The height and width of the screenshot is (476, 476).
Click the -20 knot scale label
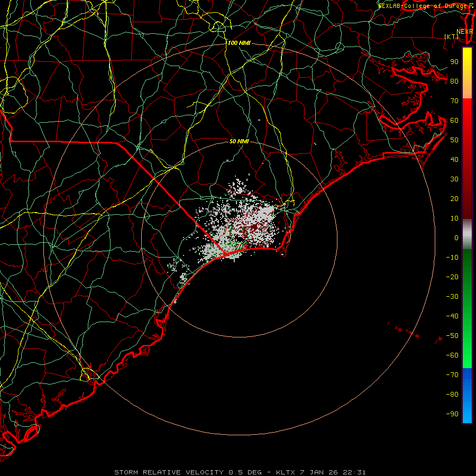[x=452, y=277]
